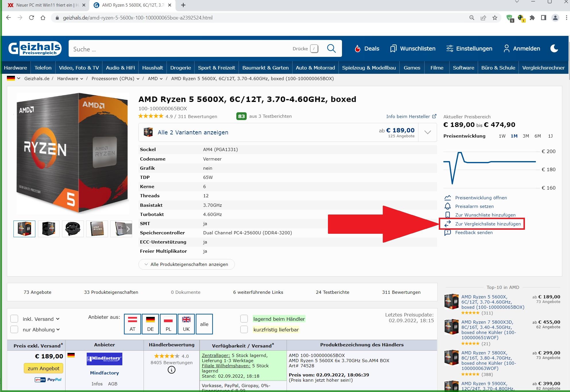Open Deals flame icon link

click(358, 49)
